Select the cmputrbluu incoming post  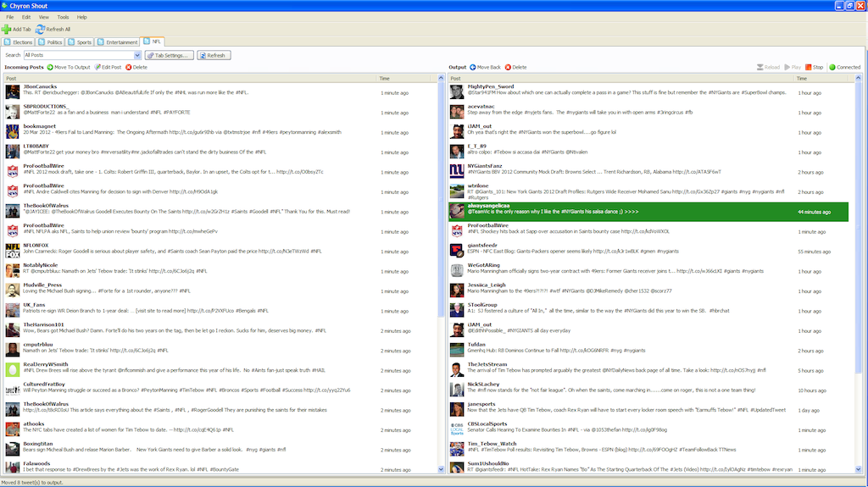221,351
